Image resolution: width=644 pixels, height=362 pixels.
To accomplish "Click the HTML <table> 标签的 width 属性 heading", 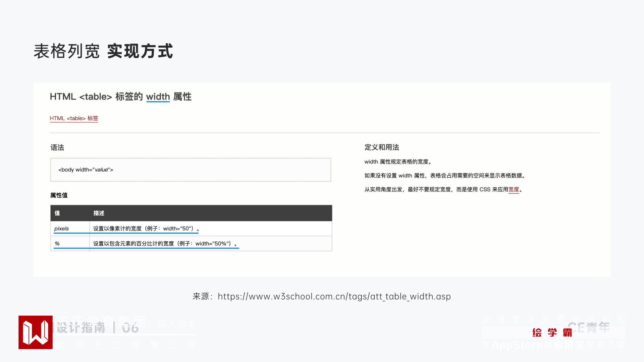I will point(120,97).
